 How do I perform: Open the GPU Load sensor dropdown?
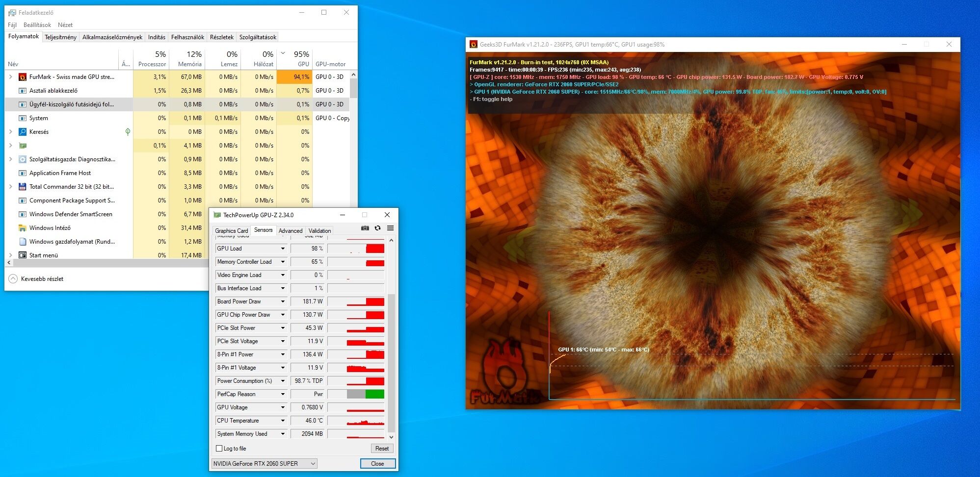click(x=283, y=249)
